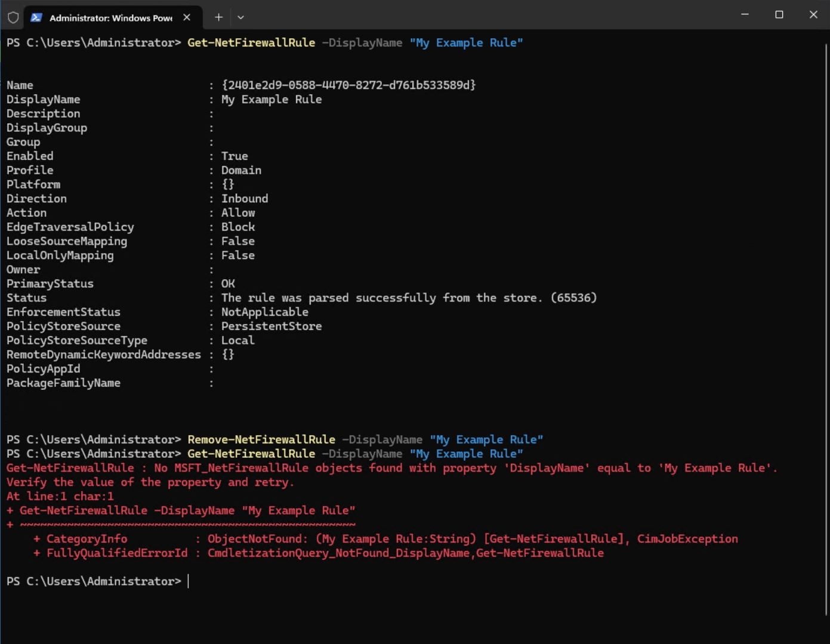Open a new terminal tab with the plus icon
This screenshot has height=644, width=830.
click(218, 17)
